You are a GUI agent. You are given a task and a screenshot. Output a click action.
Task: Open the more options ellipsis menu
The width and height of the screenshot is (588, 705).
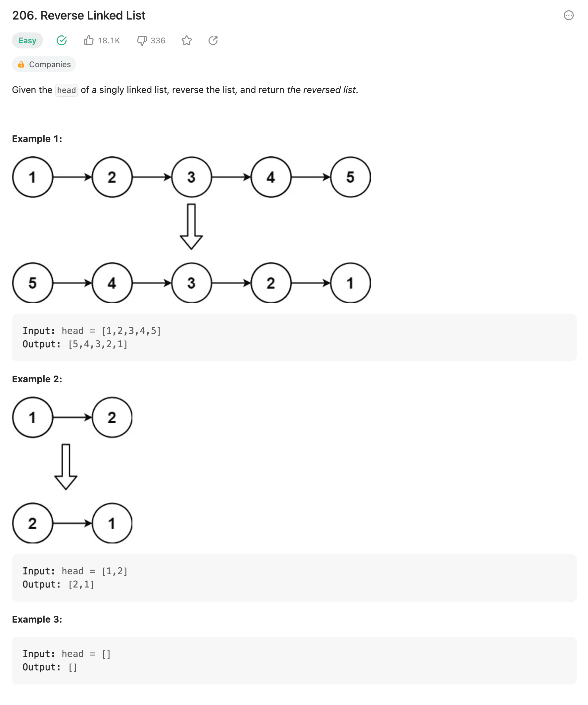point(568,16)
